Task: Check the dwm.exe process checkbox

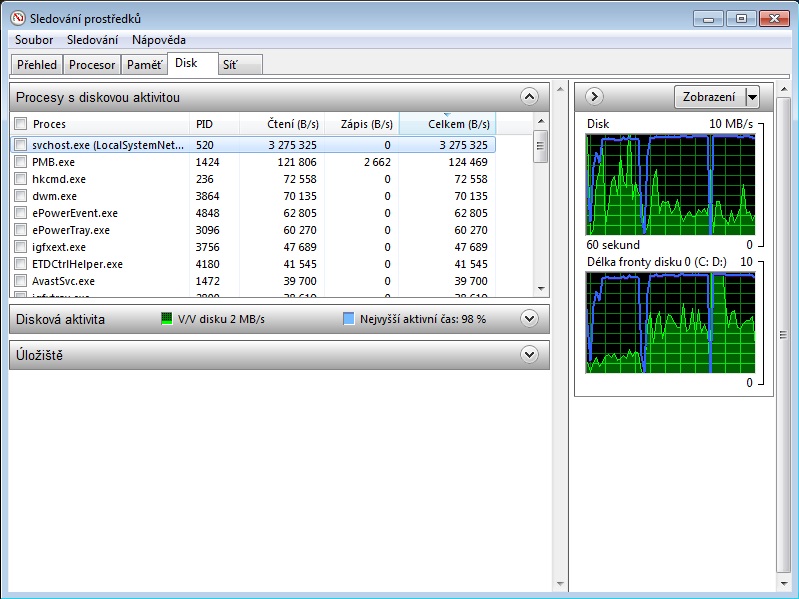Action: [x=20, y=196]
